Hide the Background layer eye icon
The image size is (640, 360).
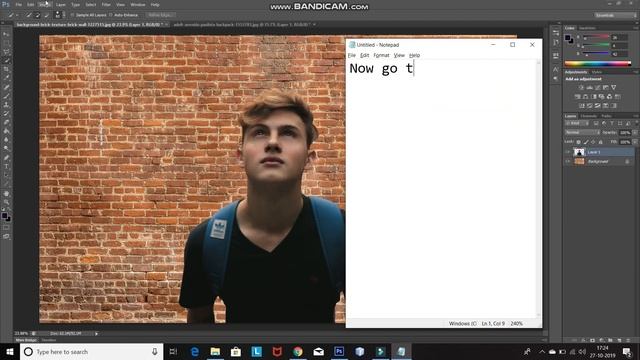coord(568,162)
